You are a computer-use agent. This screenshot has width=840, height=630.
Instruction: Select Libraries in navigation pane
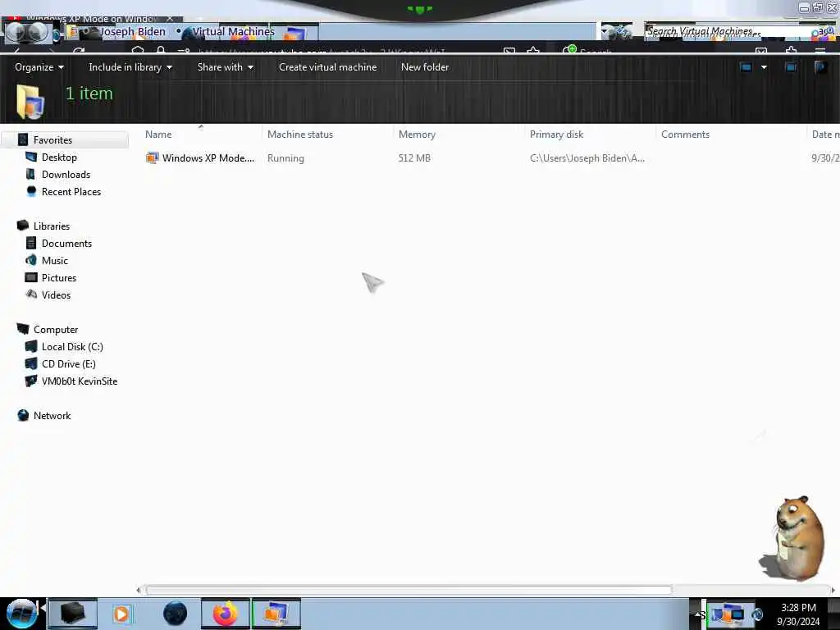pos(52,226)
